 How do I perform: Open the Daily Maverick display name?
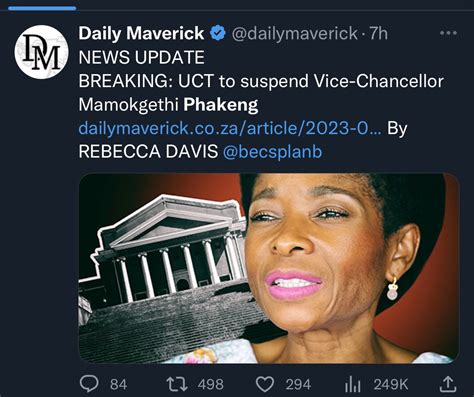[x=141, y=33]
